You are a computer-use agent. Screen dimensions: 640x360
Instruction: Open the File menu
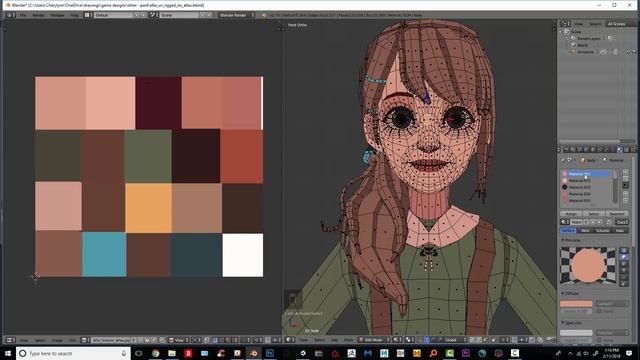[23, 15]
